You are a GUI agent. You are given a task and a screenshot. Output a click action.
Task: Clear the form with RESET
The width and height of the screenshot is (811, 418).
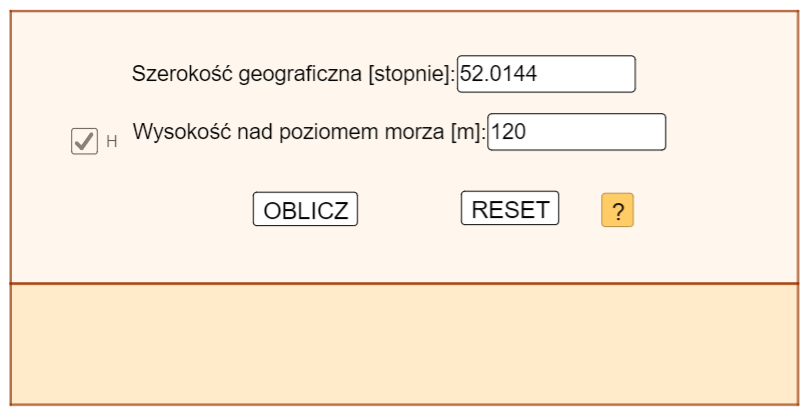click(x=510, y=209)
